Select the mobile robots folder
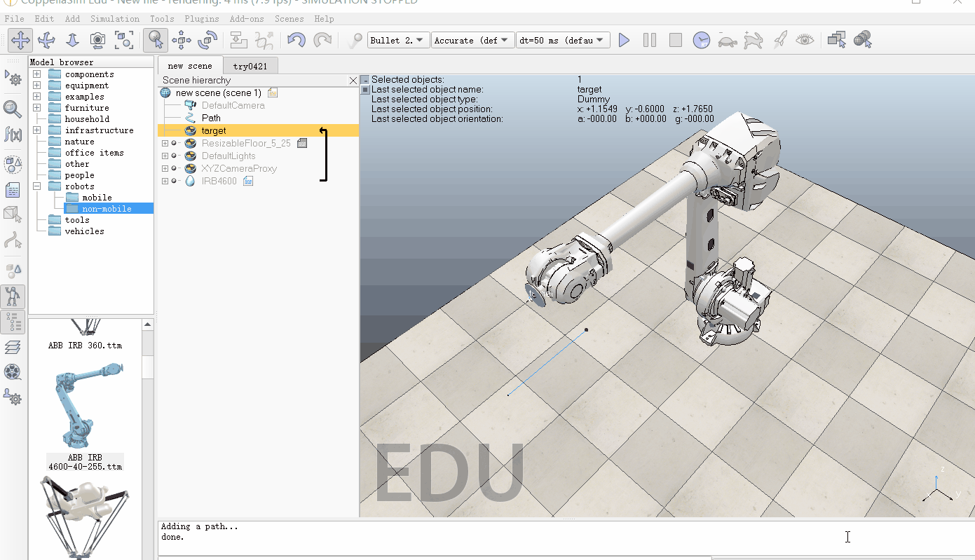The image size is (975, 560). tap(97, 198)
